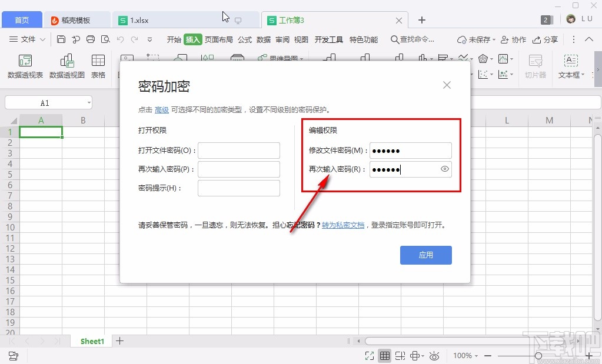
Task: Click the 修改文件密码(M) input field
Action: point(410,150)
